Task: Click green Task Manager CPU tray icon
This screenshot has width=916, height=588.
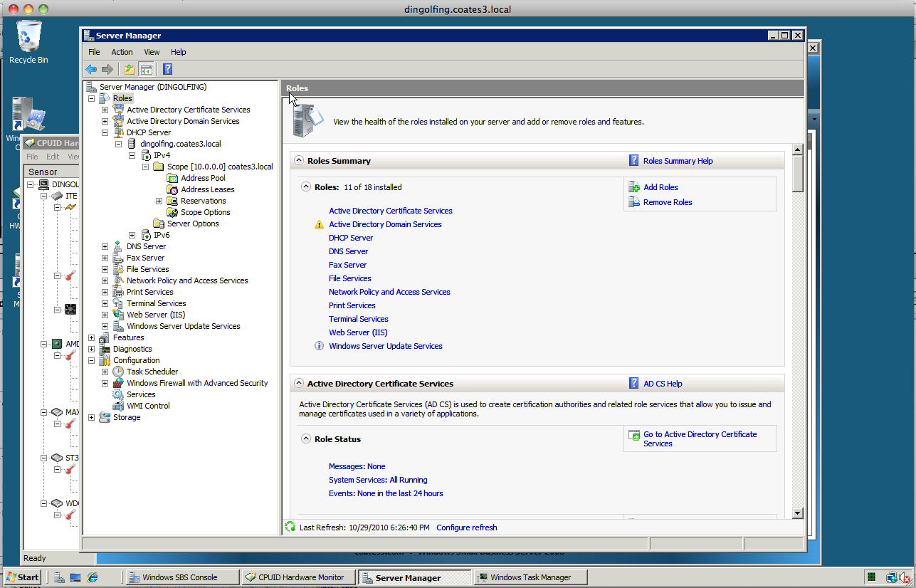Action: (871, 577)
